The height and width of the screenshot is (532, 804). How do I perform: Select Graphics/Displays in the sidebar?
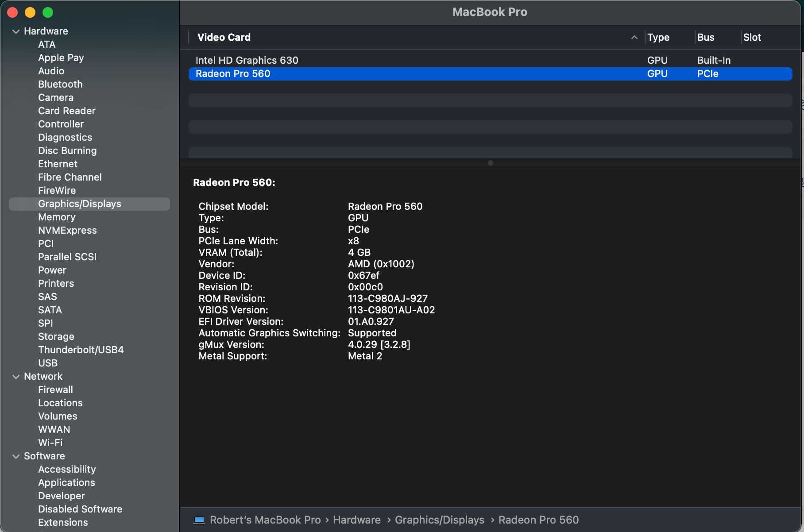[x=89, y=204]
